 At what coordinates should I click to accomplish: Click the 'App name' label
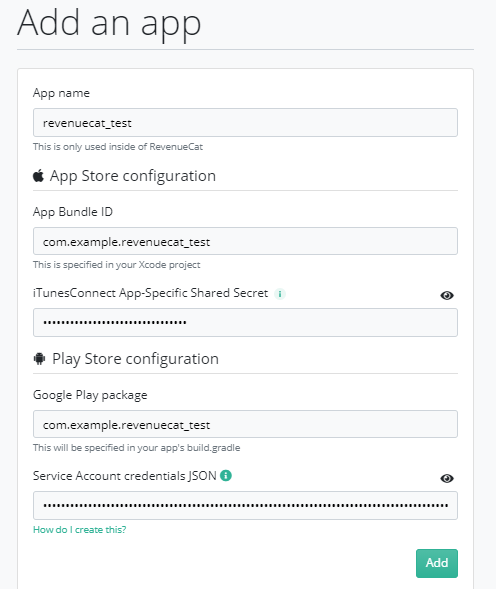61,93
